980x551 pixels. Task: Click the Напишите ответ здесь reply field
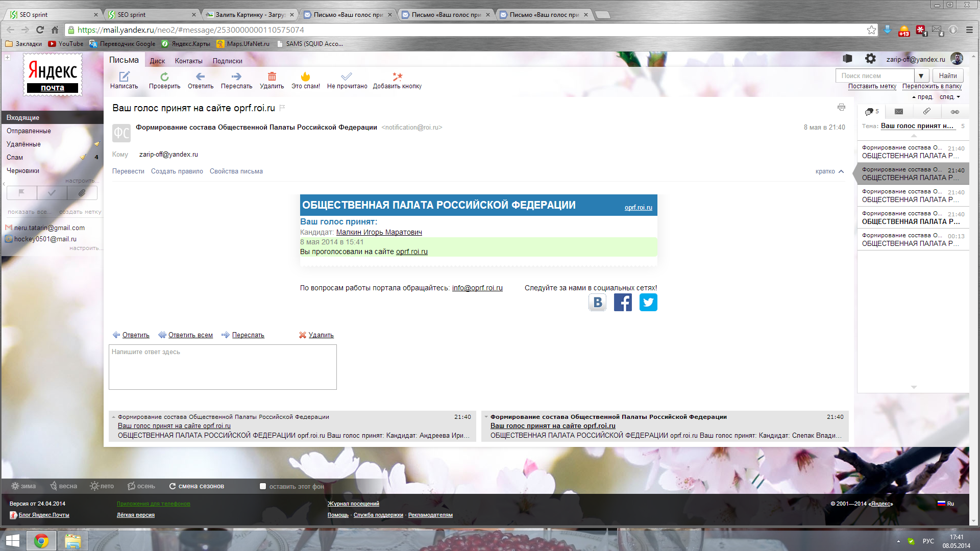coord(223,367)
